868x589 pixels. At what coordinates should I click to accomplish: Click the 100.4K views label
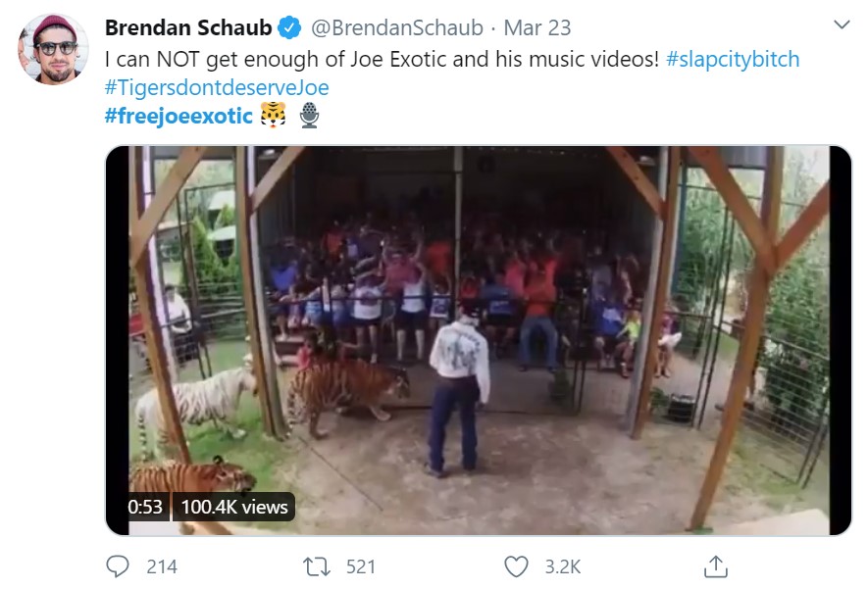tap(234, 507)
